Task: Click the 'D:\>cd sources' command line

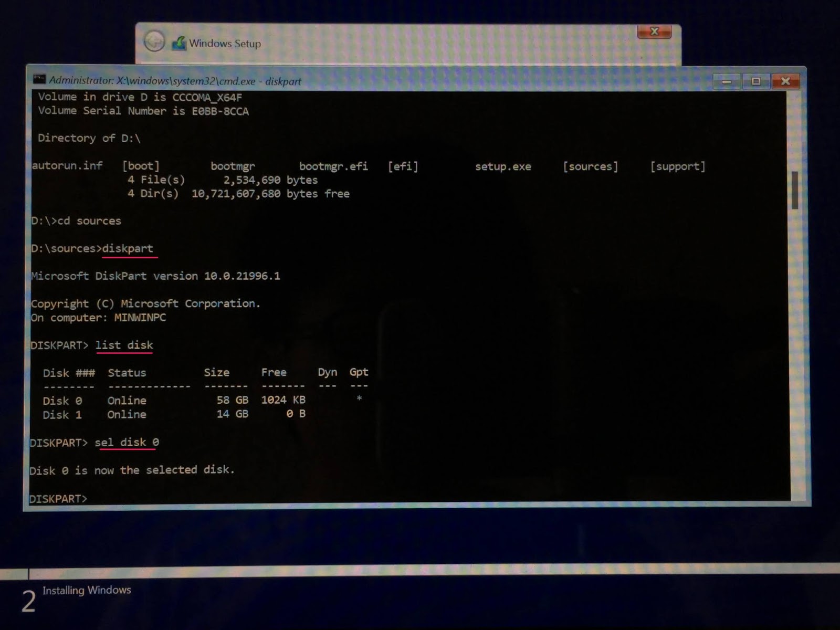Action: (76, 220)
